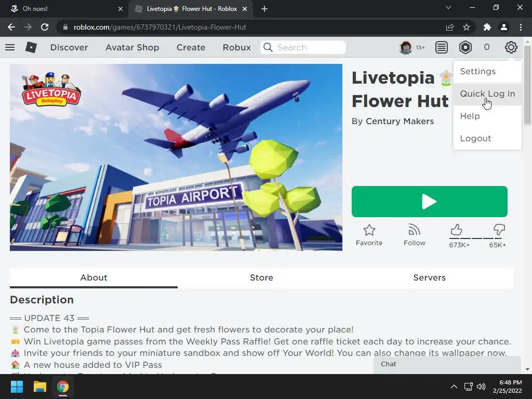Show hidden tray icons chevron

click(454, 387)
